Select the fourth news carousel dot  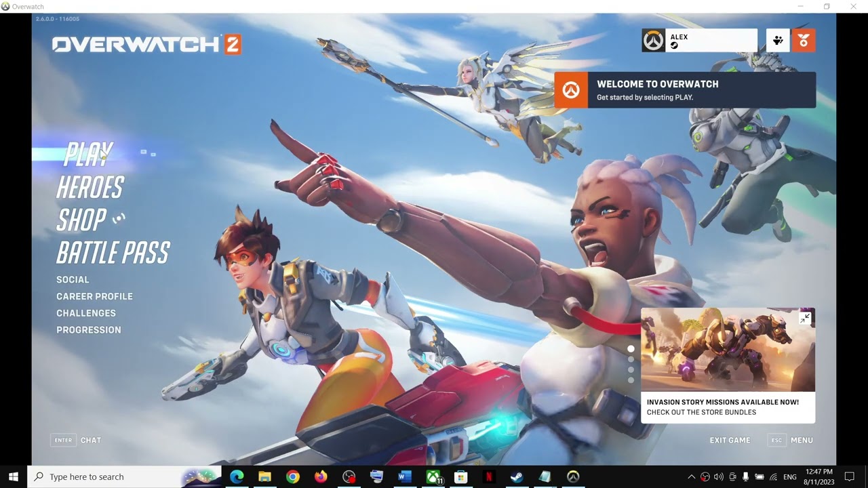(631, 380)
